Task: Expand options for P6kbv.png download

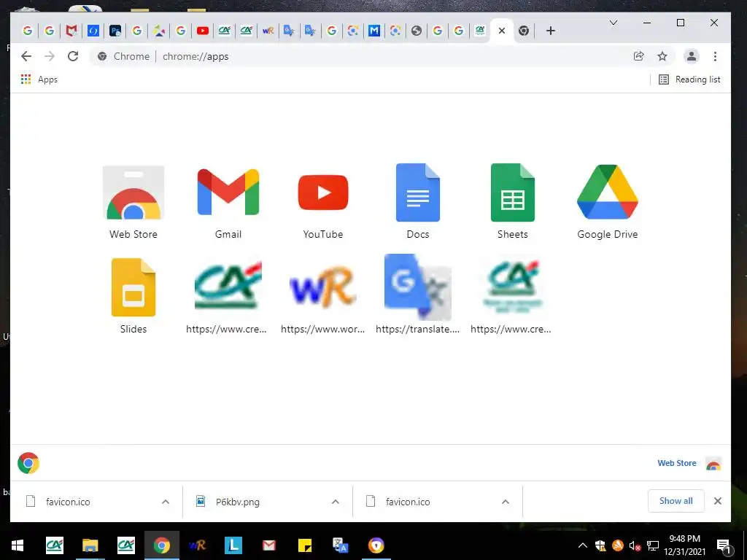Action: point(336,502)
